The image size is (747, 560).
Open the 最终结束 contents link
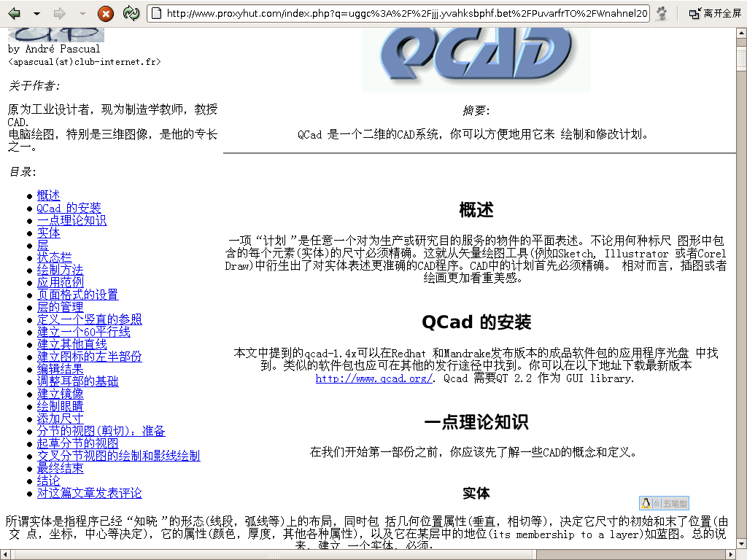click(60, 467)
